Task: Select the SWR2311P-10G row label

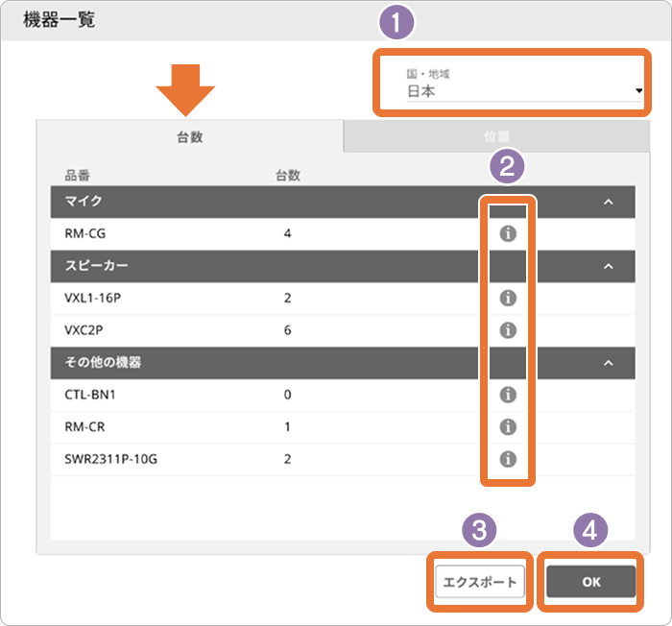Action: coord(110,459)
